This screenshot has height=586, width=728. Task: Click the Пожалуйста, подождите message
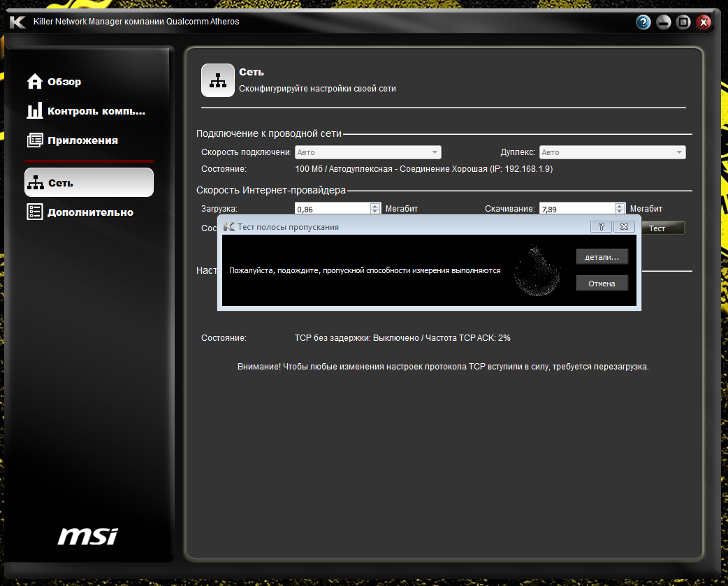pyautogui.click(x=365, y=270)
